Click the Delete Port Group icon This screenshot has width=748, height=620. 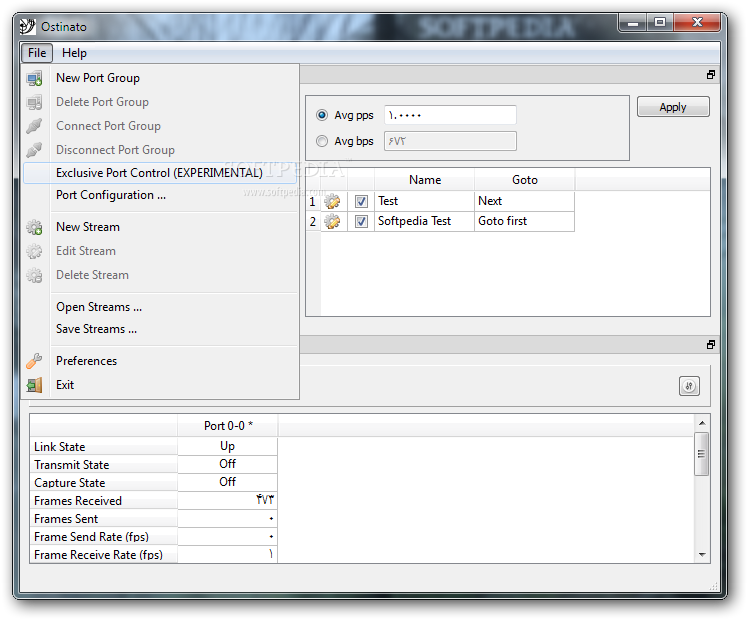point(34,102)
